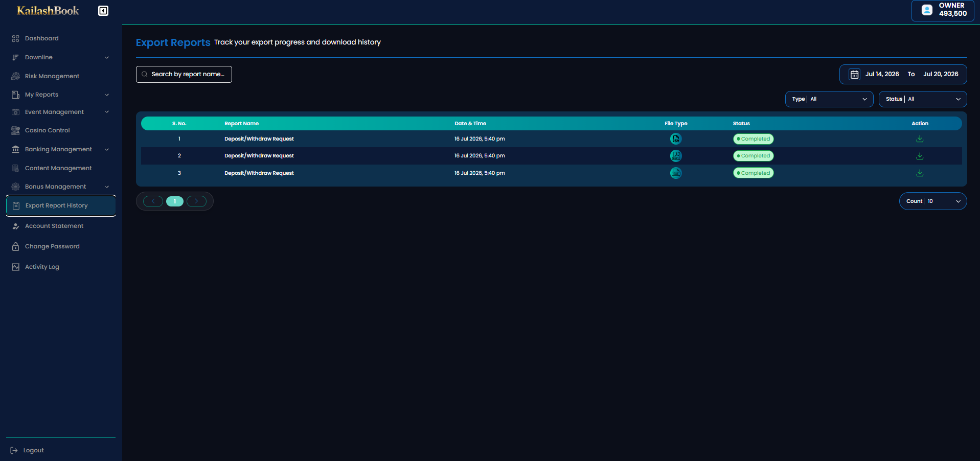Screen dimensions: 980x461
Task: Click the Account Statement icon
Action: pos(15,226)
